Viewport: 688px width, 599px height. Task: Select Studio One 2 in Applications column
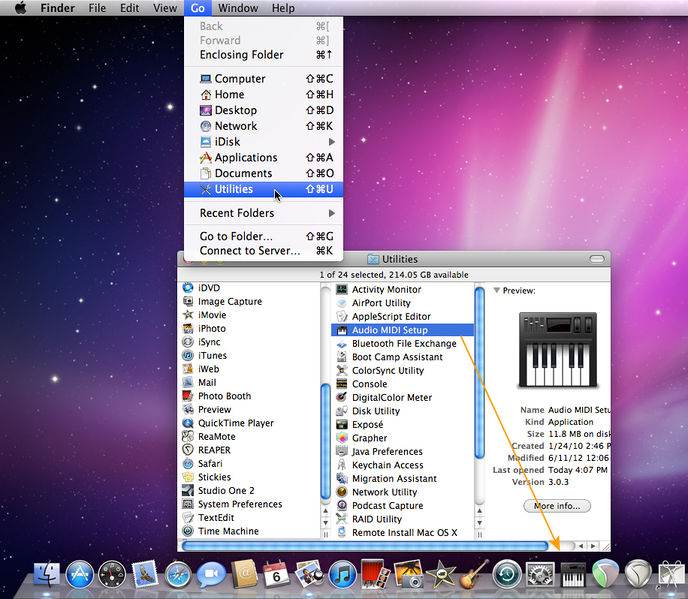click(250, 490)
